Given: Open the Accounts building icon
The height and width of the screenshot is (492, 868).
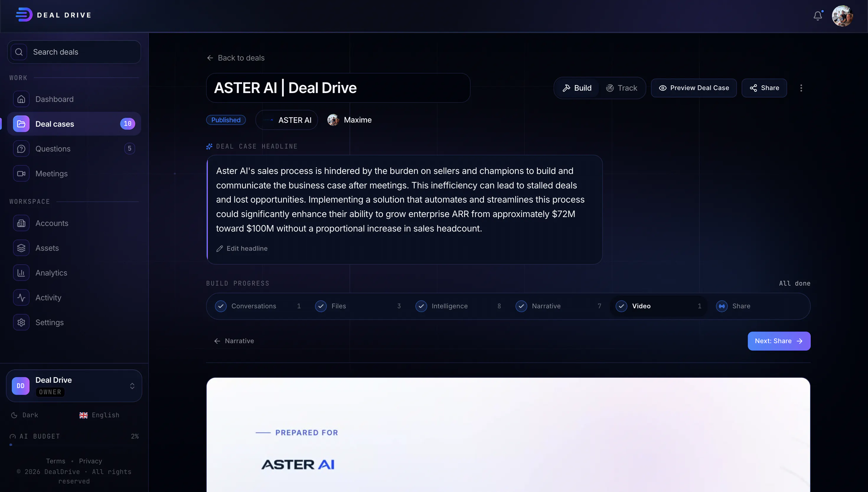Looking at the screenshot, I should click(x=21, y=223).
